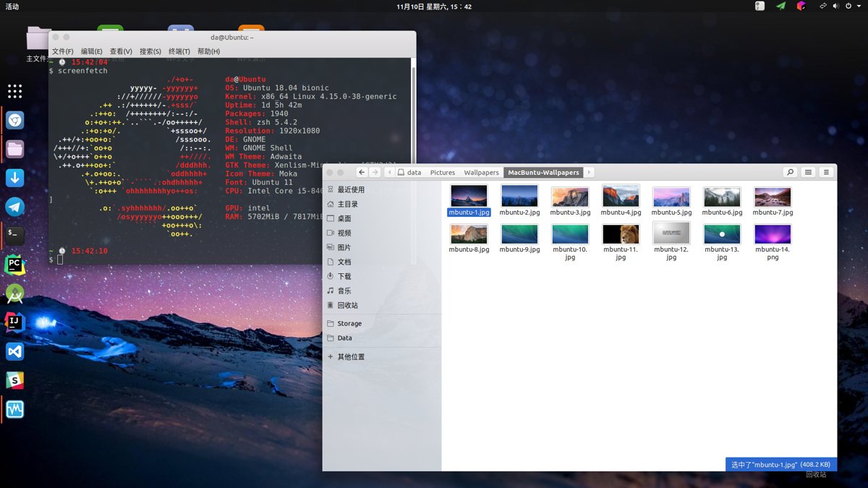Screen dimensions: 868x488
Task: Open the 帮助(H) menu in terminal
Action: [x=208, y=51]
